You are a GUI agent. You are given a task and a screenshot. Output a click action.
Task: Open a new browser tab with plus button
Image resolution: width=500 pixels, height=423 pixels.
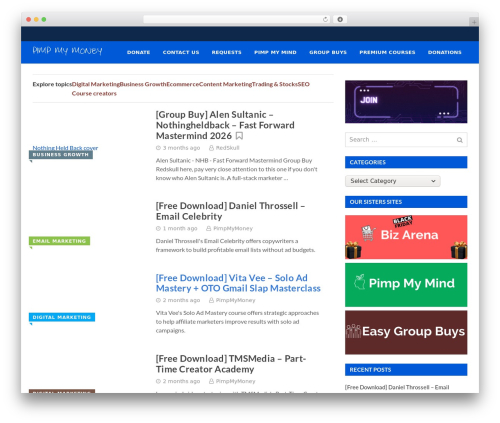coord(474,22)
